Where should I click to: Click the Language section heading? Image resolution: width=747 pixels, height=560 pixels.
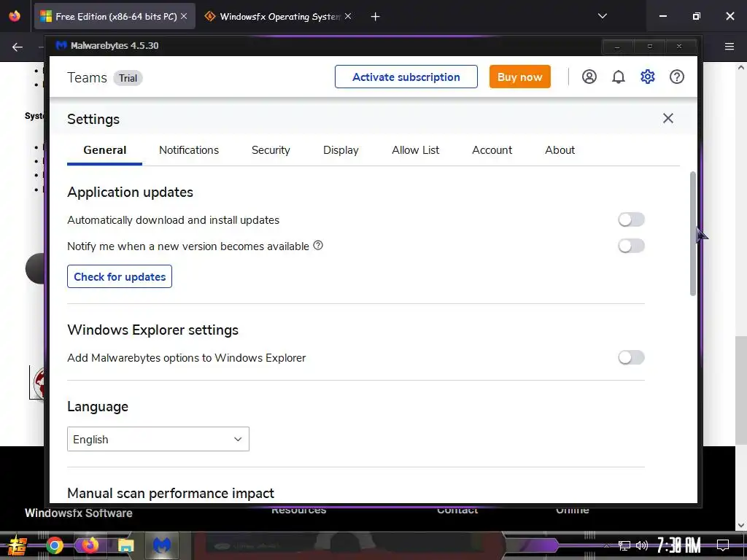click(98, 406)
